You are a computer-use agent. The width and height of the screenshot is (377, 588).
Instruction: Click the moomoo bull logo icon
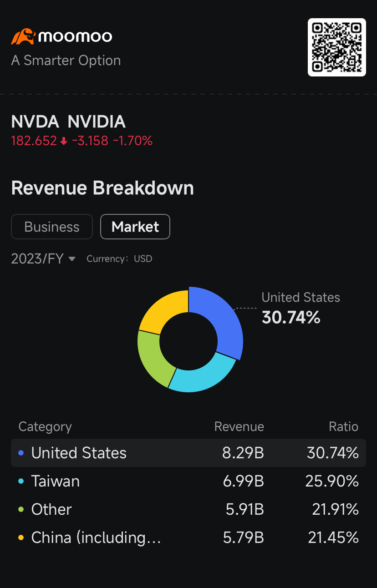point(23,36)
